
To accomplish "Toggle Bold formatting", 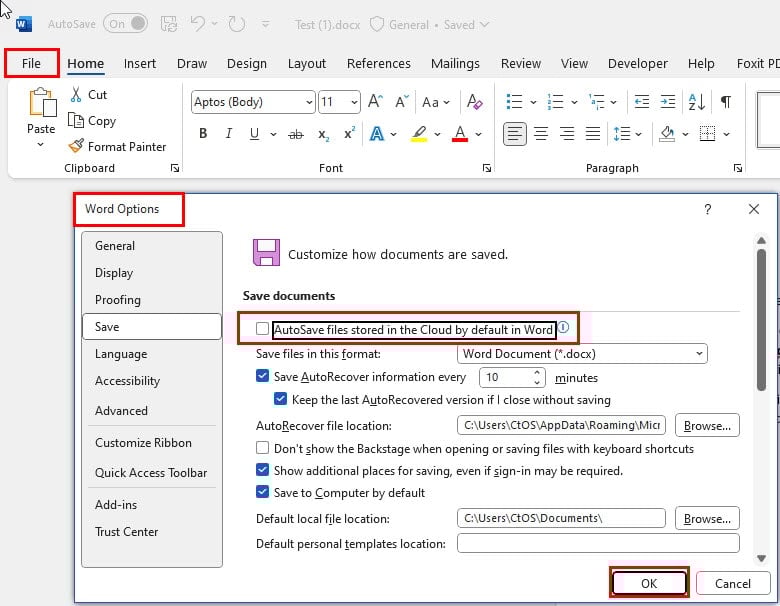I will 203,133.
